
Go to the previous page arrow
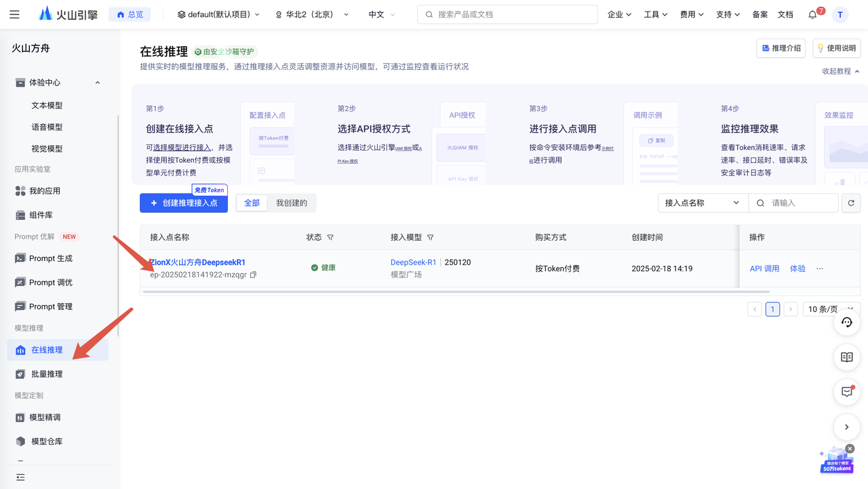coord(755,309)
